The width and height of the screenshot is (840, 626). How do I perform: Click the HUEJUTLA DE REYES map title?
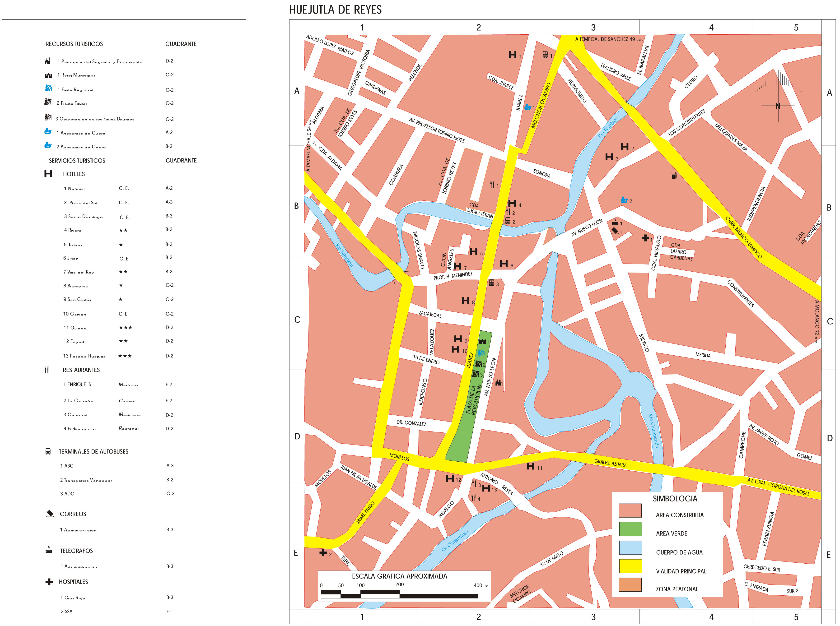click(335, 10)
